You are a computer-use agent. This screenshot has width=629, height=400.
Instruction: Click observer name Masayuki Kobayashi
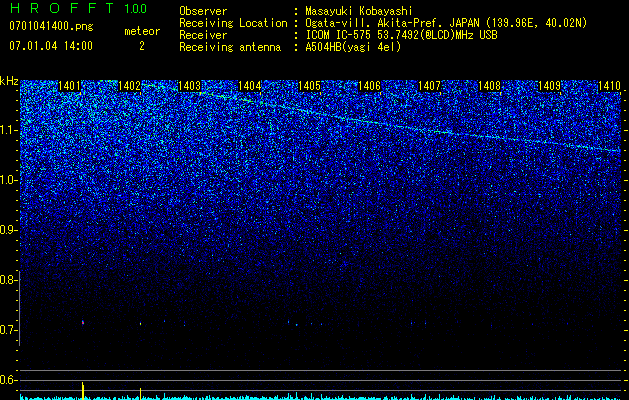tap(359, 11)
